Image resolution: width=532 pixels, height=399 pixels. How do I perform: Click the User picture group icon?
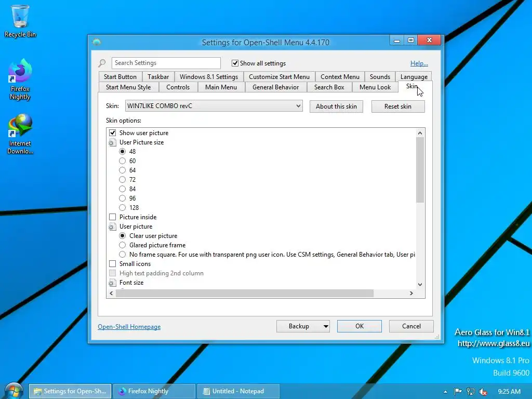pyautogui.click(x=112, y=227)
